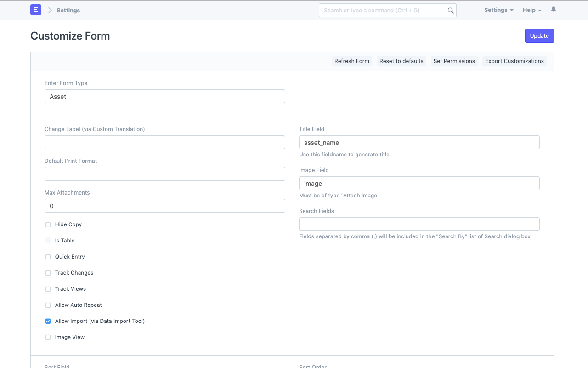This screenshot has height=368, width=588.
Task: Click the Title Field input
Action: pyautogui.click(x=419, y=142)
